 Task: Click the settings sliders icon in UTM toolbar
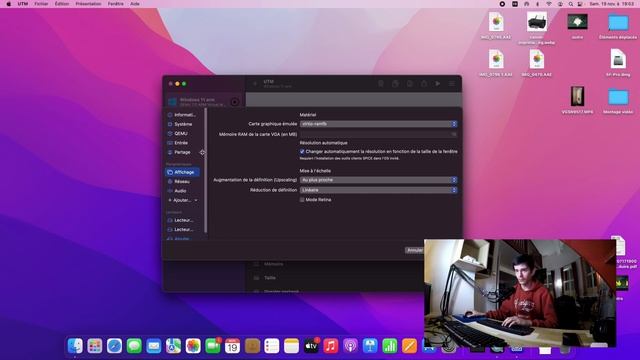click(x=452, y=84)
